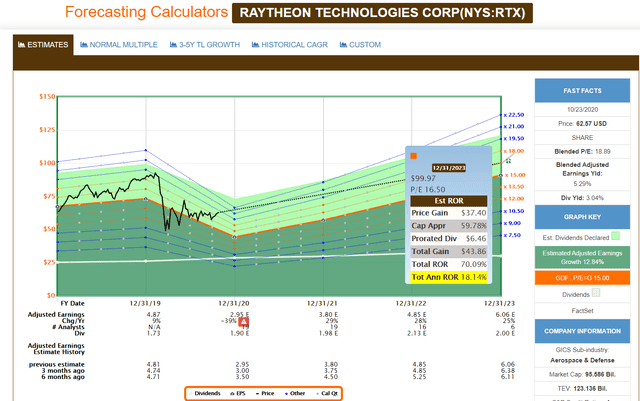The height and width of the screenshot is (401, 640).
Task: Toggle the Cal Qt legend series
Action: point(327,393)
